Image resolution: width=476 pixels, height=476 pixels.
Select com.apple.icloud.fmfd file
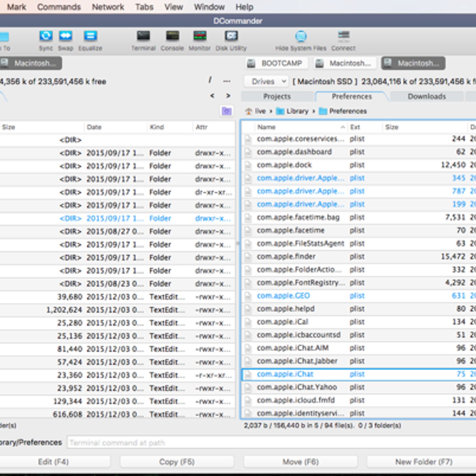point(359,400)
